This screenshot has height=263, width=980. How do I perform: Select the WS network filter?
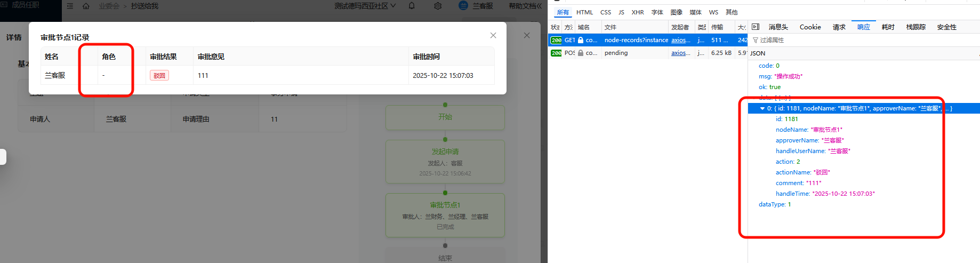[713, 12]
